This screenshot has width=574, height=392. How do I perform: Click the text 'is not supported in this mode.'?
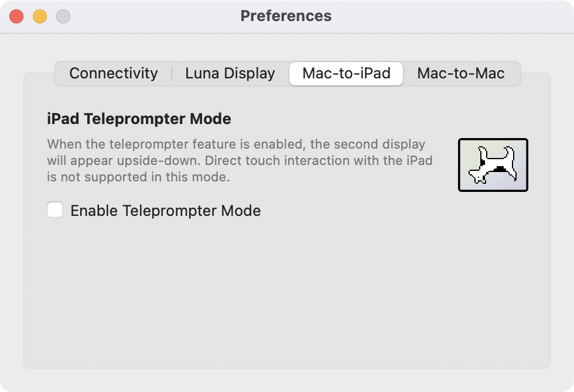click(x=138, y=177)
